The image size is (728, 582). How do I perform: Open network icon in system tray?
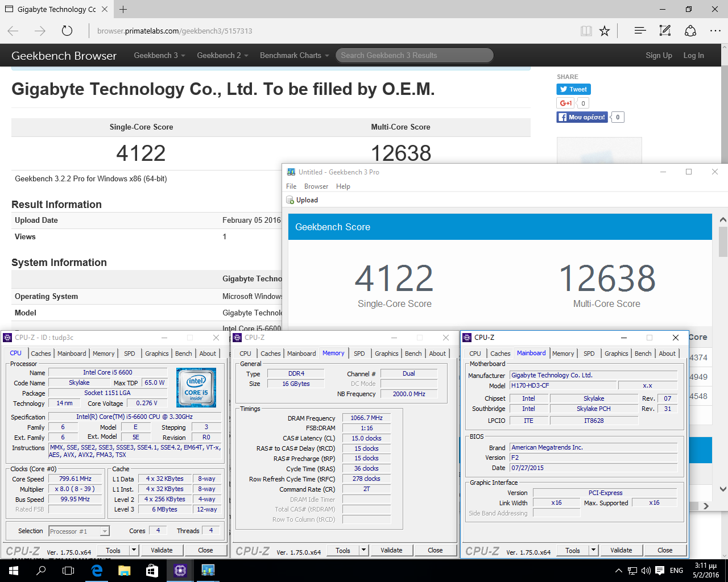632,571
